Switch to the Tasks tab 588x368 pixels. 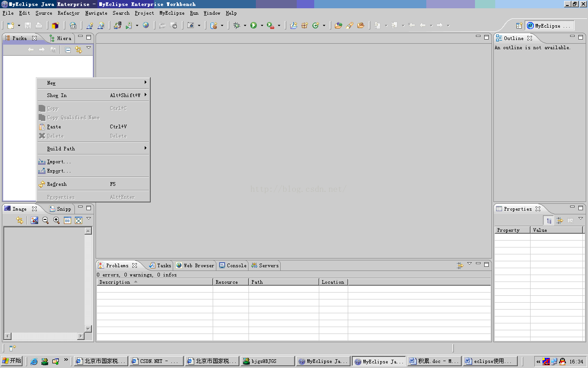point(160,265)
